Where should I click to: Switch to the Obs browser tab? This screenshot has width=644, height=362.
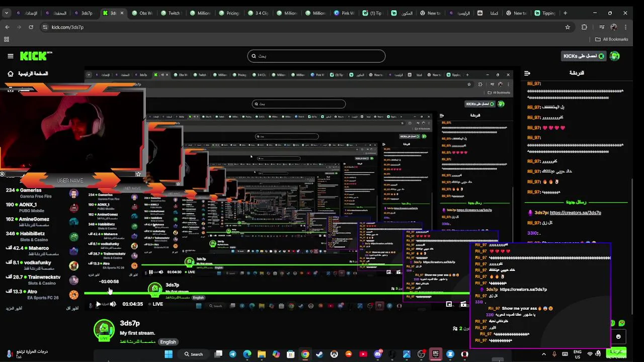[142, 13]
